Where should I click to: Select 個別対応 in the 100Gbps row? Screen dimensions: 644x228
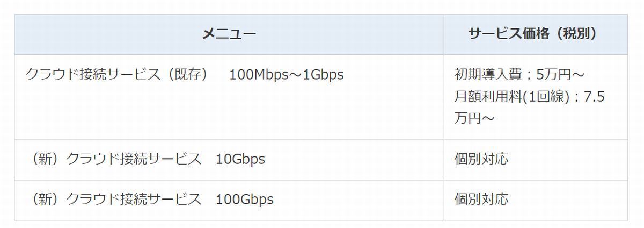pos(481,199)
